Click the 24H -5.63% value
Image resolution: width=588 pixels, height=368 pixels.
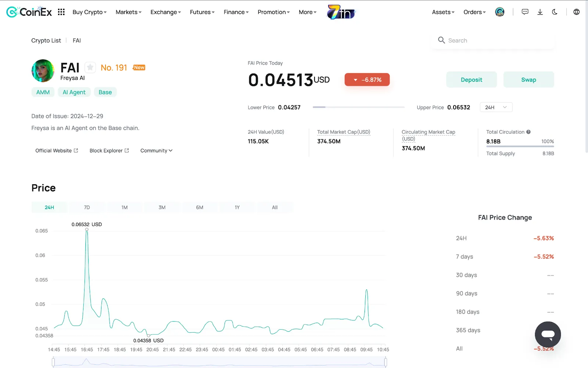(x=544, y=238)
